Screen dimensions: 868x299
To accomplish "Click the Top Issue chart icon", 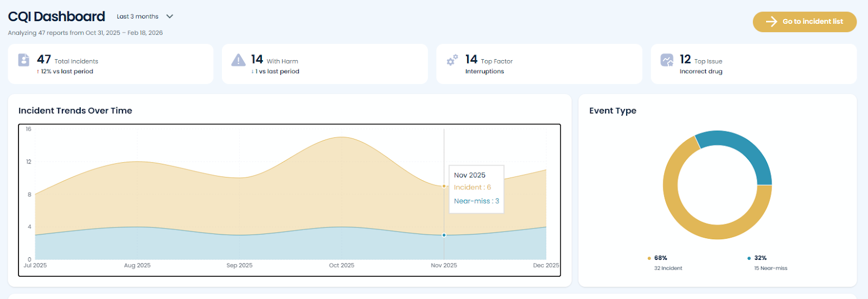I will pos(667,60).
